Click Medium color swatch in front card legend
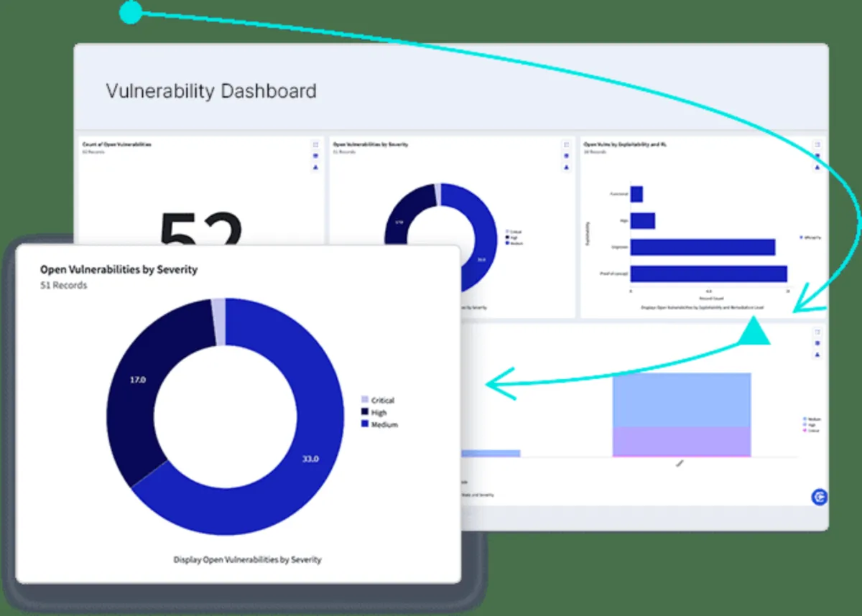862x616 pixels. tap(364, 424)
